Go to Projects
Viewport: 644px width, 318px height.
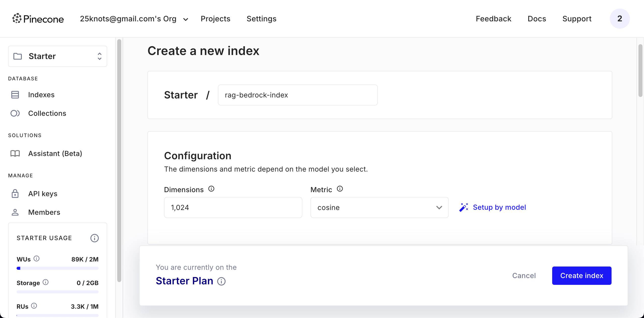pyautogui.click(x=216, y=19)
